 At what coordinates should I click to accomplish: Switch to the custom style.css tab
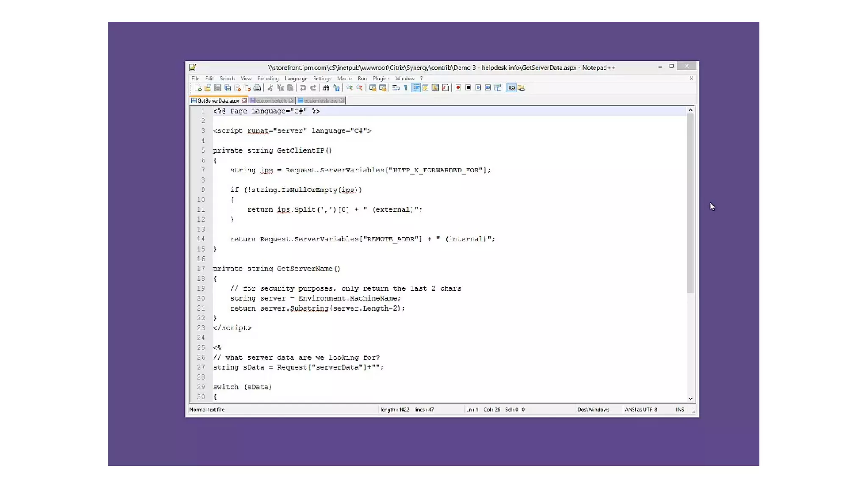320,101
